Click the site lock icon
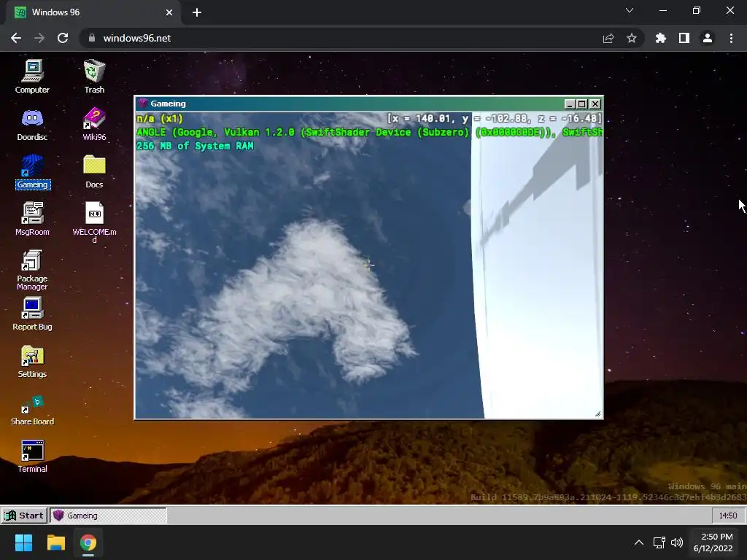The image size is (747, 560). 92,38
